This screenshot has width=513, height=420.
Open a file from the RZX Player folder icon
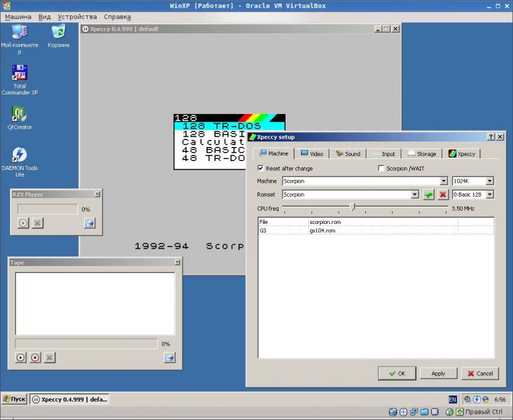coord(90,223)
